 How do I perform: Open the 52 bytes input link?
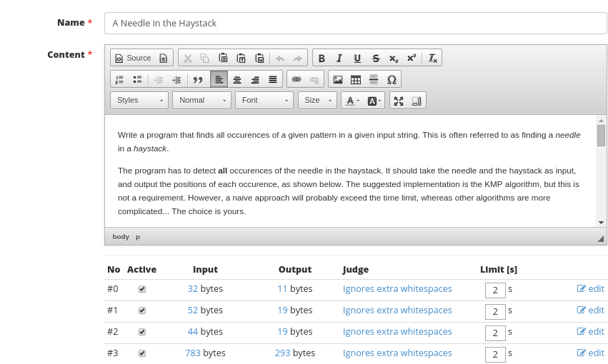[193, 310]
